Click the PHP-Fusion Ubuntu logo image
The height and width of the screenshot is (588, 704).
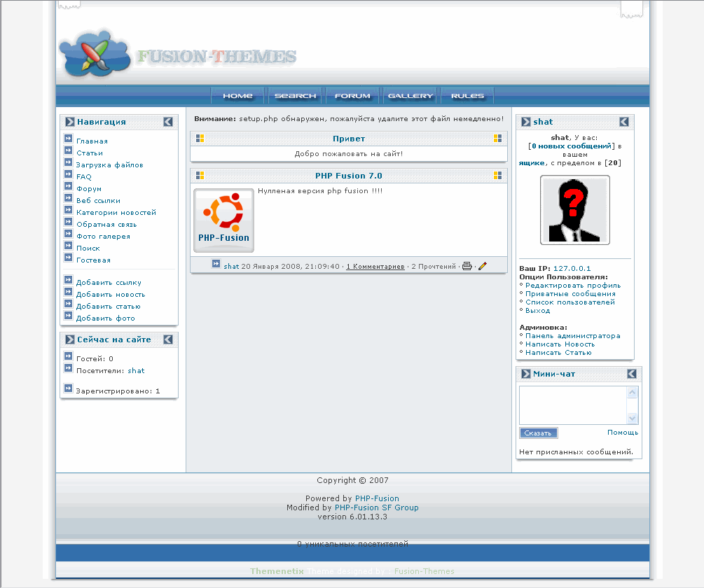click(223, 220)
